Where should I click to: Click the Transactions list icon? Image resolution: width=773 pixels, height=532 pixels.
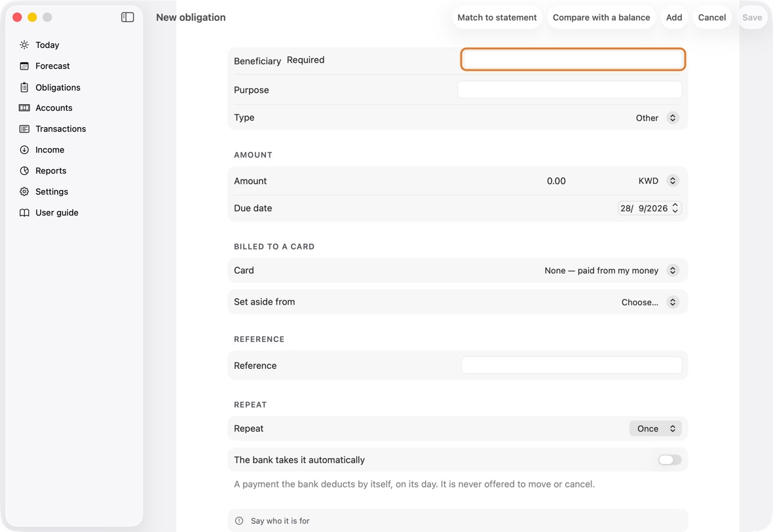point(24,128)
